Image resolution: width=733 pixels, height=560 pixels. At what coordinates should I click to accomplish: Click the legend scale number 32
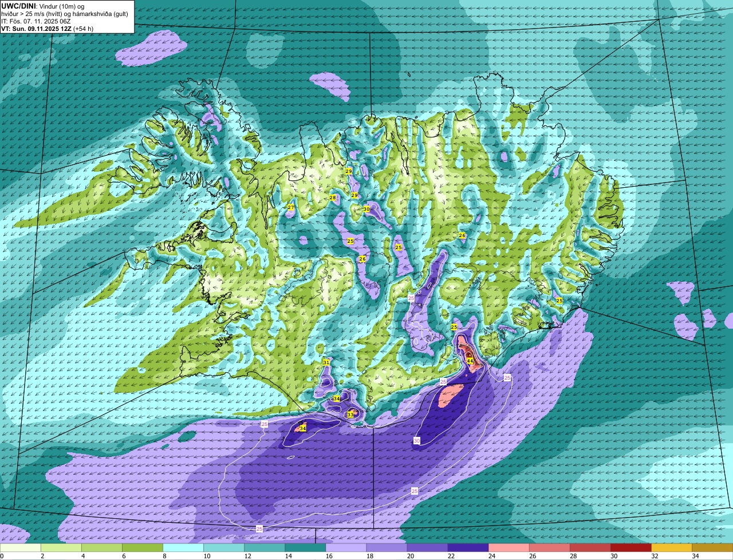click(654, 556)
